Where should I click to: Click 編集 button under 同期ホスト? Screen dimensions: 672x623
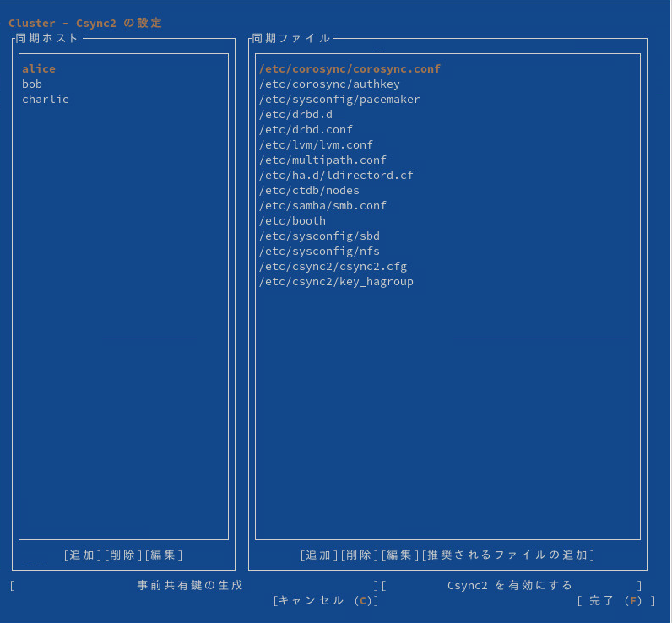tap(164, 555)
